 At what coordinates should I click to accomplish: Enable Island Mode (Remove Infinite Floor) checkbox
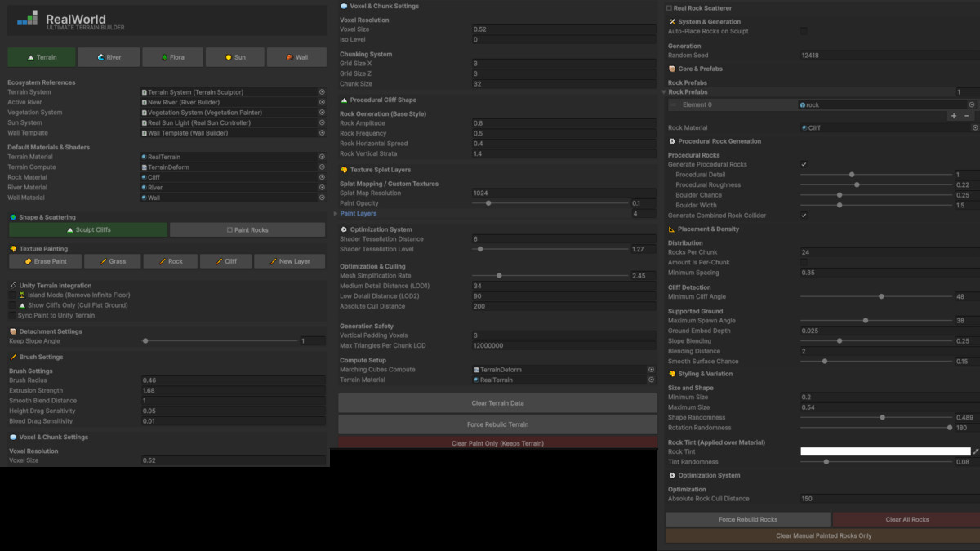point(12,295)
